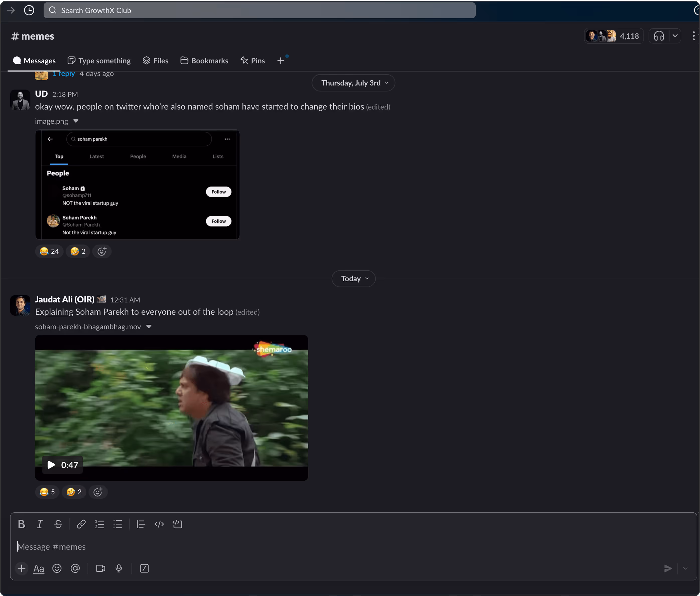Start a bulleted list

click(x=118, y=524)
